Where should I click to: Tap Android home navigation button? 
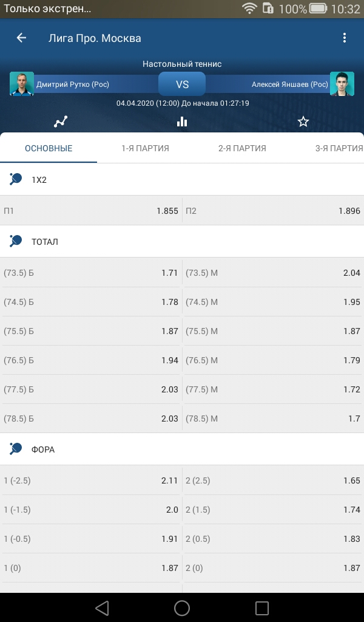(x=182, y=607)
